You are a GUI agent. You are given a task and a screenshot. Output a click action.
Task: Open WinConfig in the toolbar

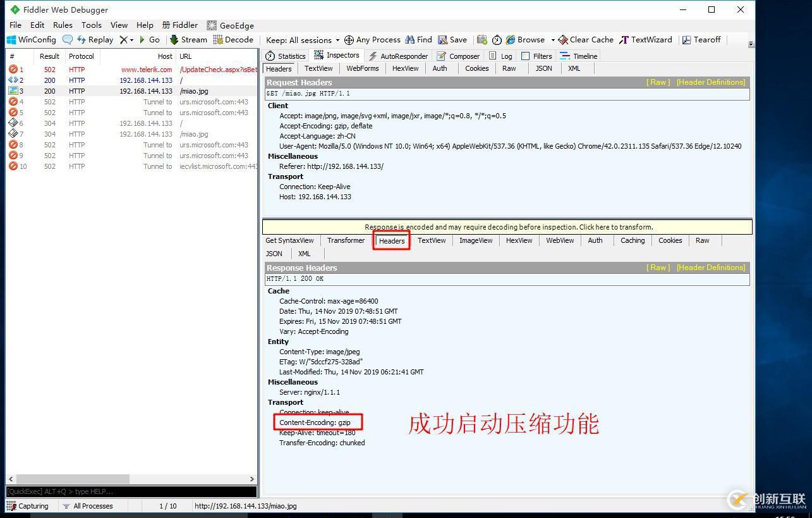(x=32, y=40)
